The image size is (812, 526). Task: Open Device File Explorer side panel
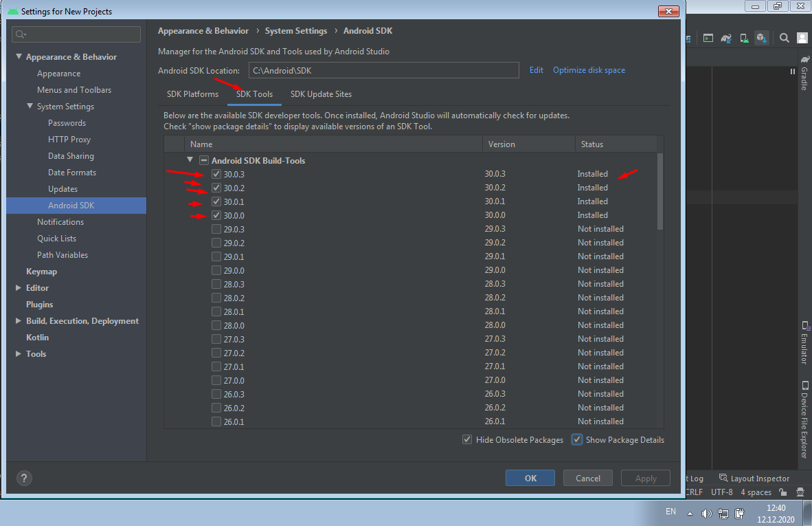(x=804, y=419)
